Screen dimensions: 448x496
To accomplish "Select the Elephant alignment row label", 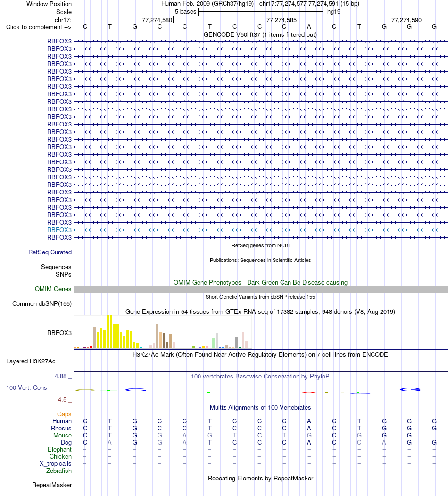I will [60, 449].
